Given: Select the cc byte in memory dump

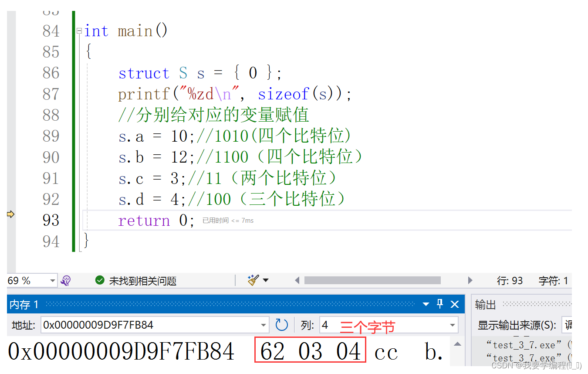Looking at the screenshot, I should [386, 353].
